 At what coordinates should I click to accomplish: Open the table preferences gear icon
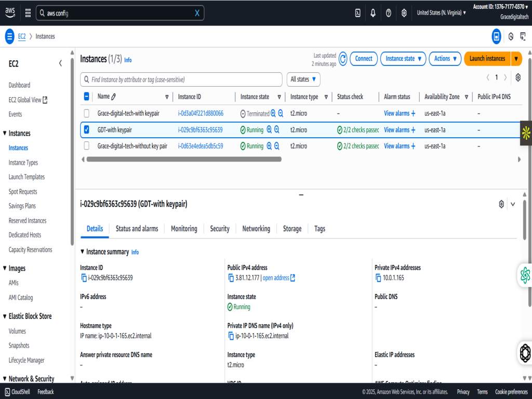[518, 77]
